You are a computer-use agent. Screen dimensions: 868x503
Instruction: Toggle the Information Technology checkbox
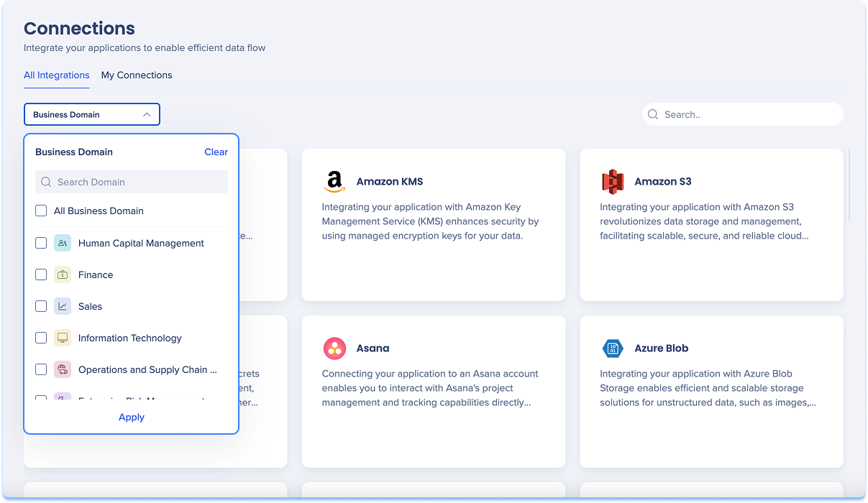[41, 338]
